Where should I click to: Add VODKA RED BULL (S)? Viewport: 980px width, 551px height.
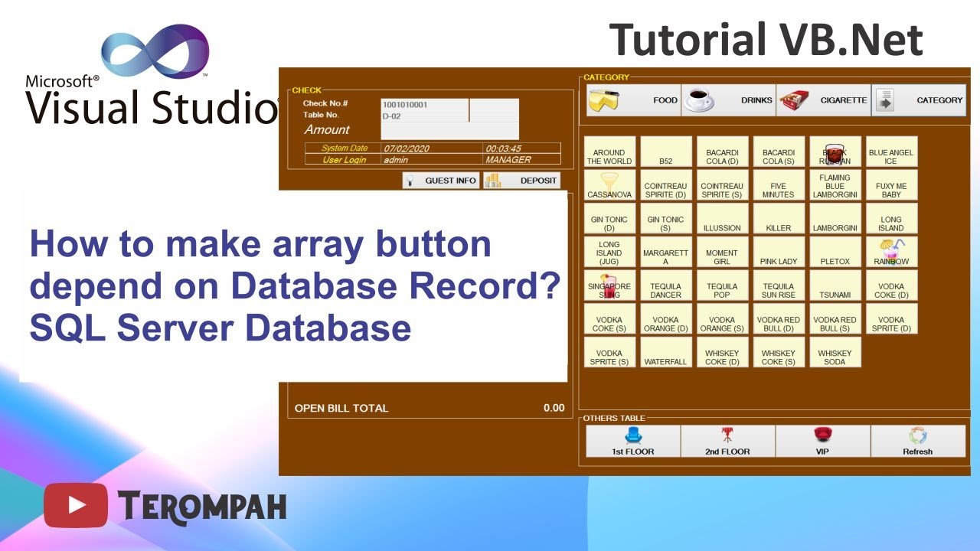(835, 319)
